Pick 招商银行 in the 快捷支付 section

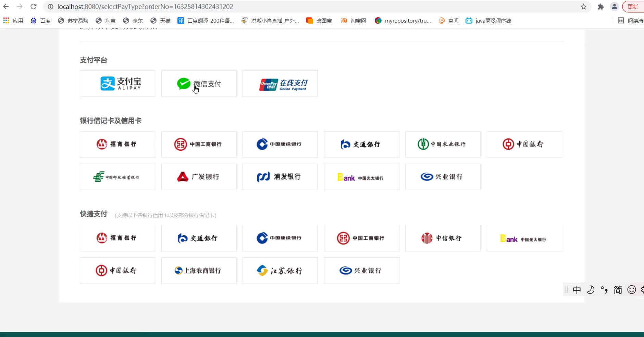(117, 238)
